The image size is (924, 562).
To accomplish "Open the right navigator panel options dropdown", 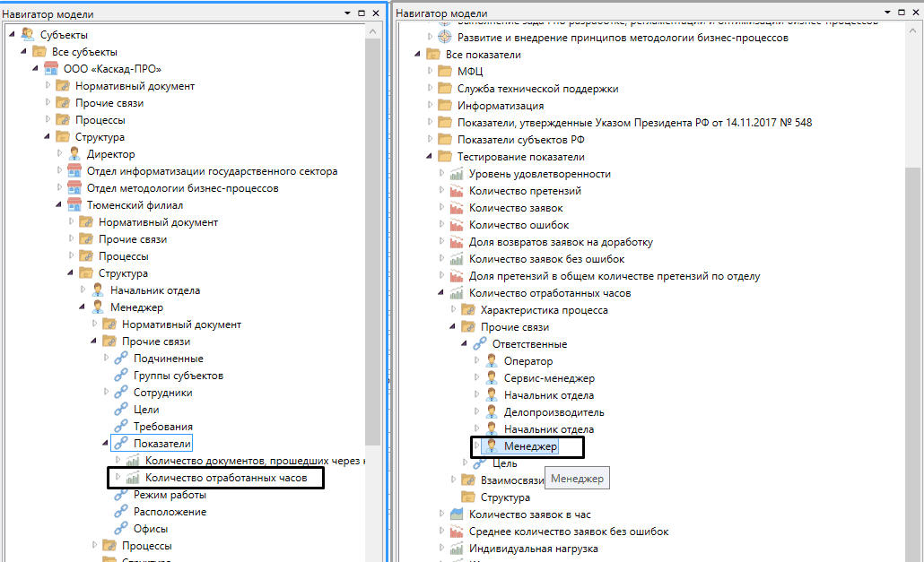I will (x=887, y=13).
